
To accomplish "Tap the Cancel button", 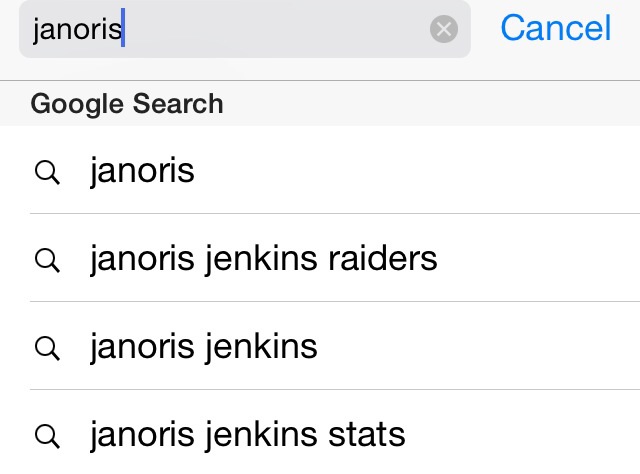I will tap(556, 28).
